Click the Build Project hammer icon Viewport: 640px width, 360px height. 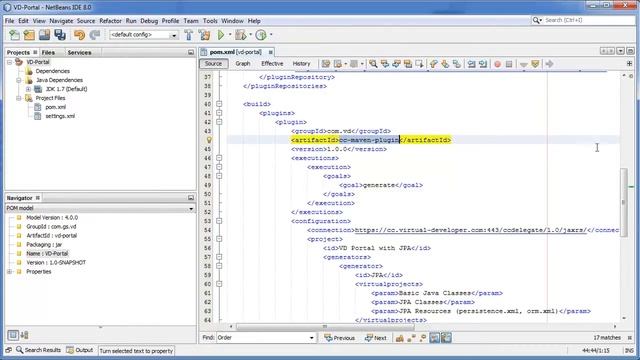point(189,35)
